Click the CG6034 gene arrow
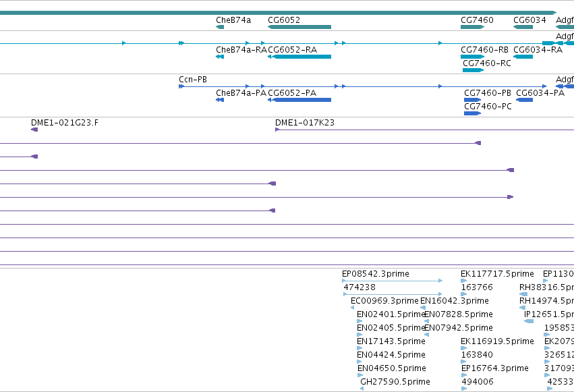Screen dimensions: 574x392 pyautogui.click(x=523, y=27)
